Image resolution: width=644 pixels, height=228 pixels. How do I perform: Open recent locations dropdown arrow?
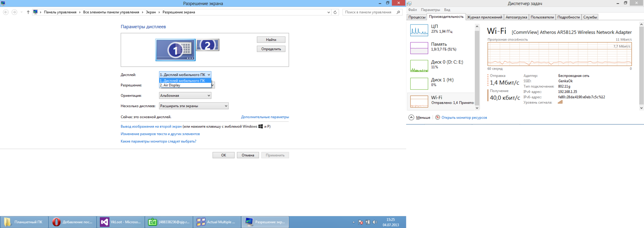click(21, 12)
